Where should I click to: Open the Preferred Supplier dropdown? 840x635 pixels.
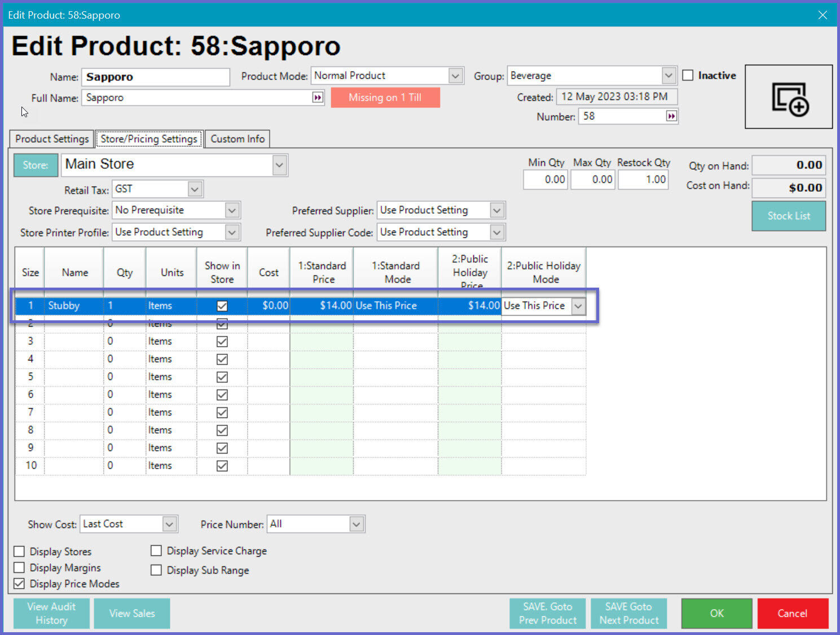(x=497, y=210)
